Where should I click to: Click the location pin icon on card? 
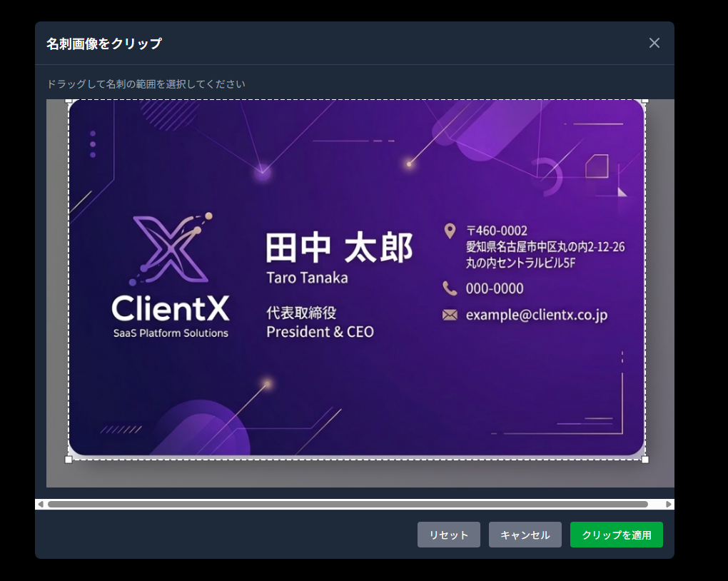tap(450, 231)
